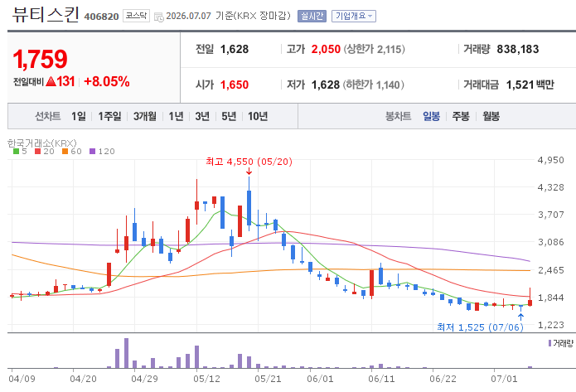576x392 pixels.
Task: Click the 거래량 volume legend marker
Action: 549,343
